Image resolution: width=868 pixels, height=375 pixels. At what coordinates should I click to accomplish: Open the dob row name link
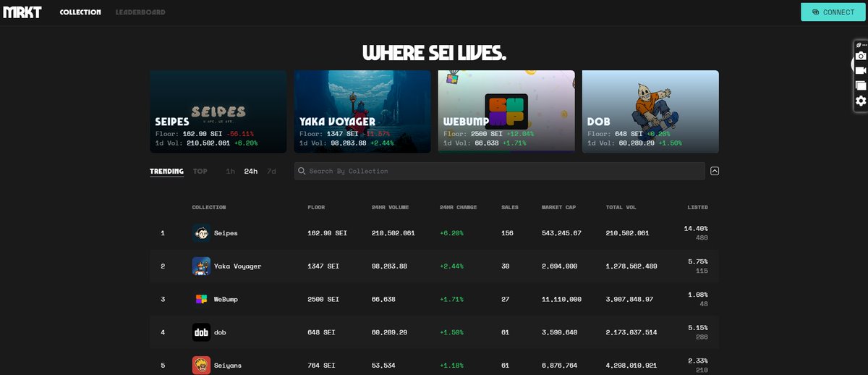[220, 333]
